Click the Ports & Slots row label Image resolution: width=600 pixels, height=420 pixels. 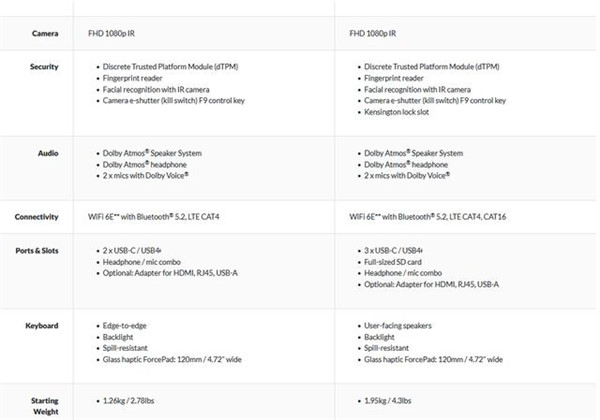pyautogui.click(x=37, y=249)
